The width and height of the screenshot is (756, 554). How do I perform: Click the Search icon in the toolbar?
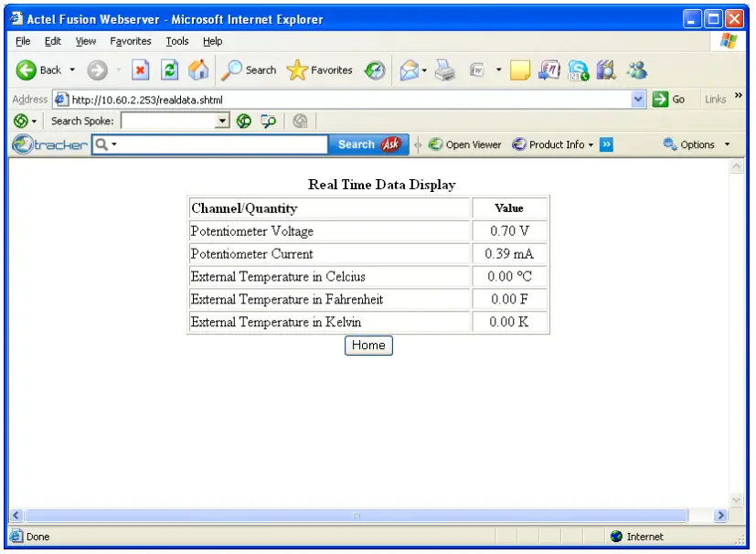coord(248,70)
